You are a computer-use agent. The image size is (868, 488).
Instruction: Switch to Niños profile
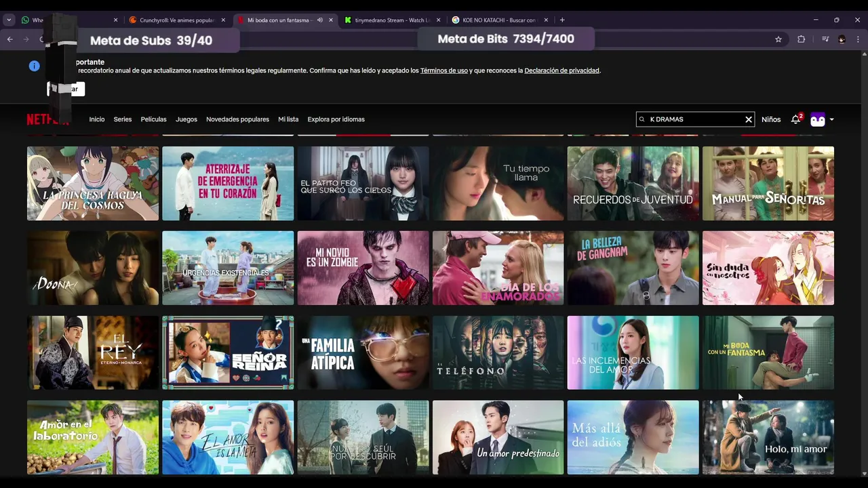pyautogui.click(x=771, y=119)
